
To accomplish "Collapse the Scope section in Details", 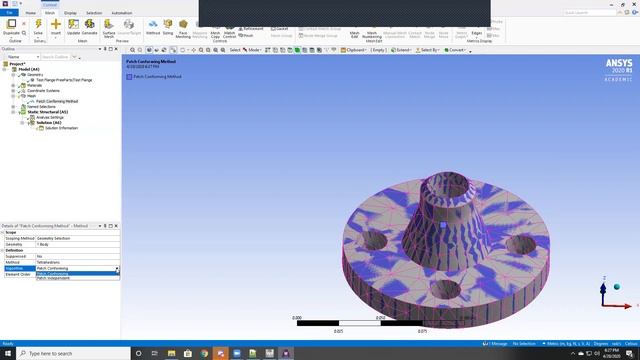I will (x=2, y=232).
